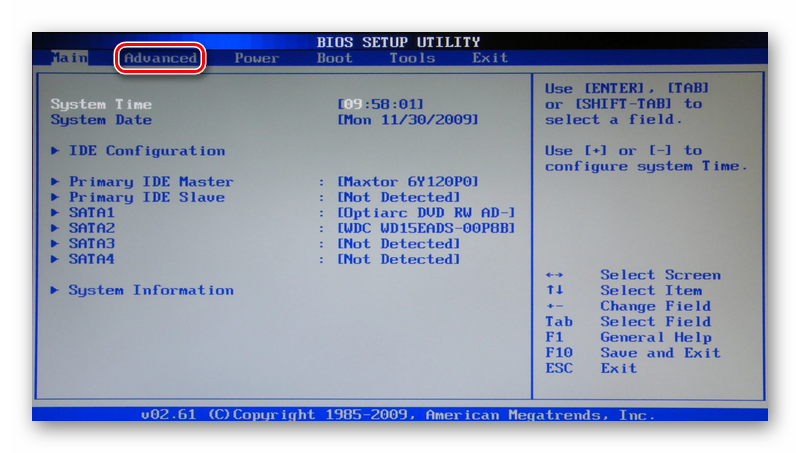Click Save and Exit legend text
800x453 pixels.
[x=661, y=353]
